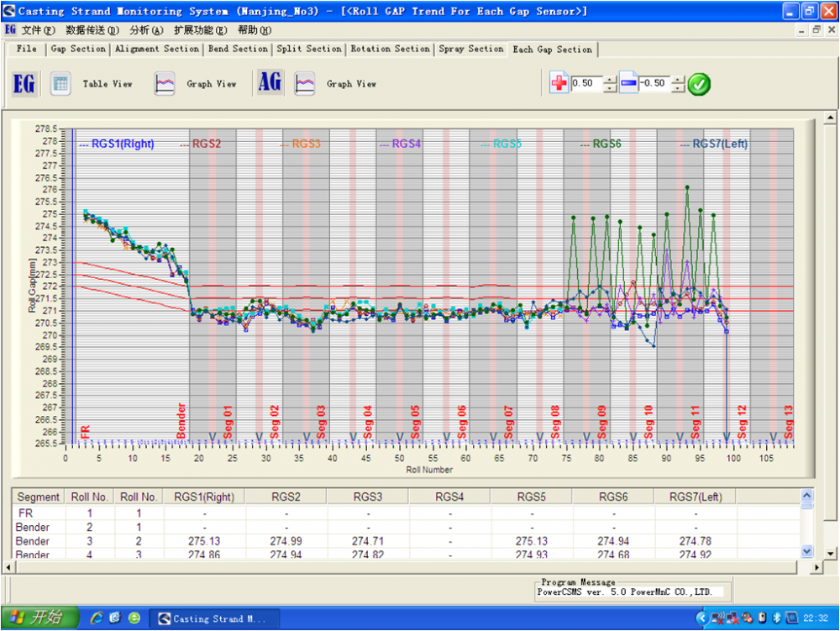Select table cell 275.13 under RGS1(Right)

204,541
